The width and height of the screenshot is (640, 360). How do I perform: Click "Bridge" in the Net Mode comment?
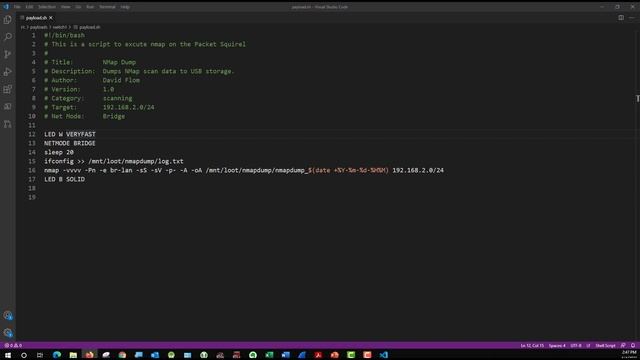click(x=114, y=116)
